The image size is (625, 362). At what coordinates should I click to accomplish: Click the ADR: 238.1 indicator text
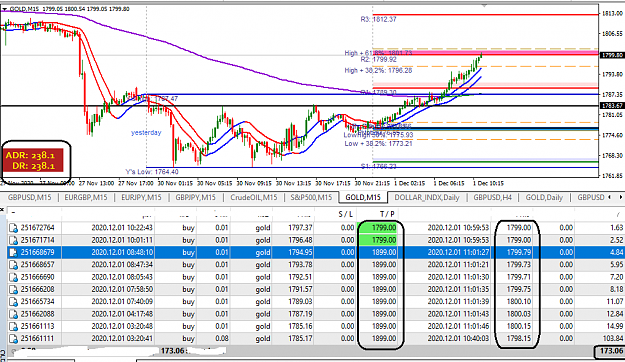[30, 155]
